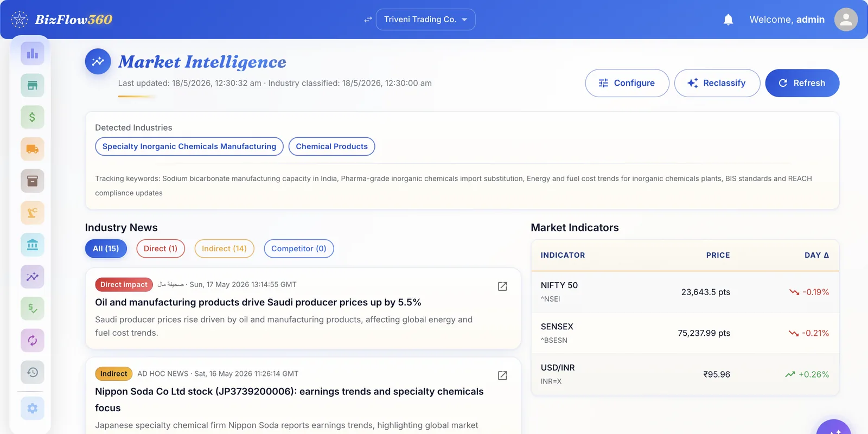Click the ₹95.96 price value
This screenshot has height=434, width=868.
coord(717,374)
